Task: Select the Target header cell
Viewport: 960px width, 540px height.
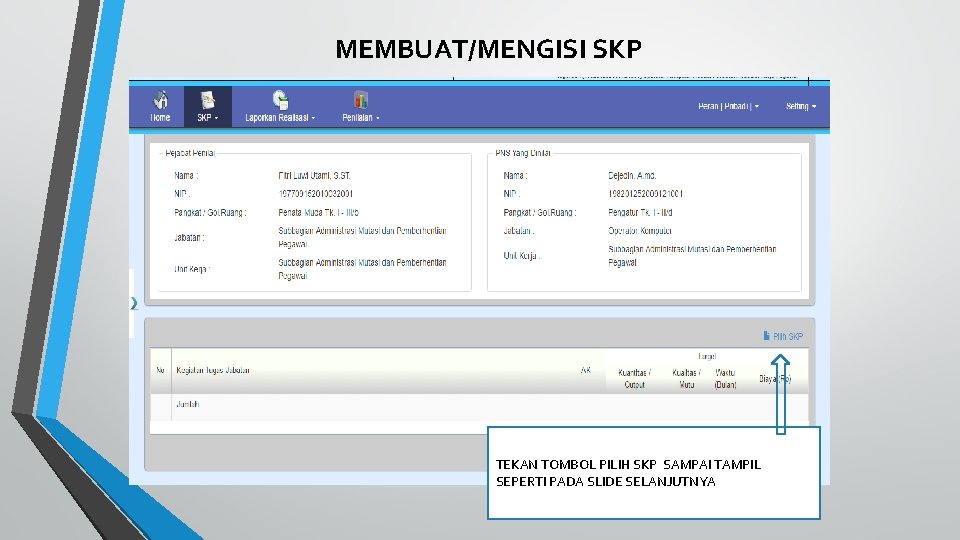Action: [x=707, y=356]
